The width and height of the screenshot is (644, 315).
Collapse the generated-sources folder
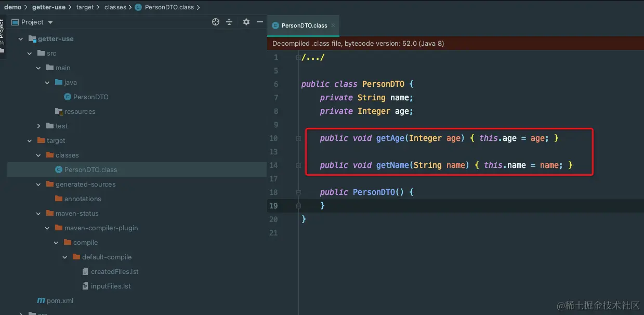[38, 185]
